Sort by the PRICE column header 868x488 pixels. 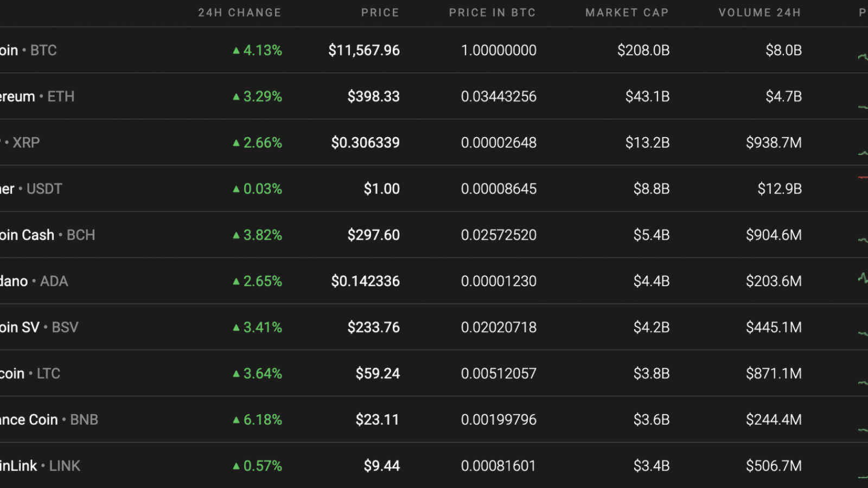380,12
